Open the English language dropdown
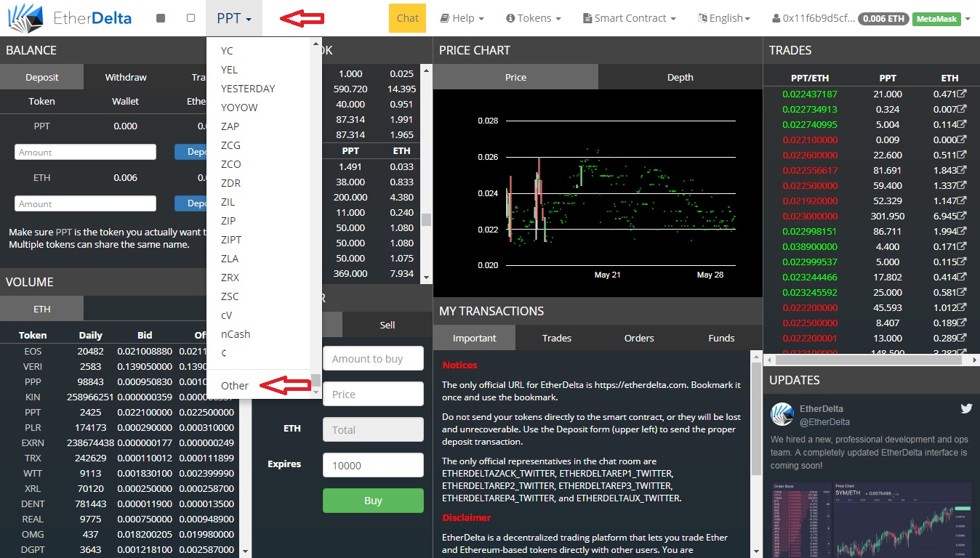Image resolution: width=980 pixels, height=558 pixels. (724, 18)
